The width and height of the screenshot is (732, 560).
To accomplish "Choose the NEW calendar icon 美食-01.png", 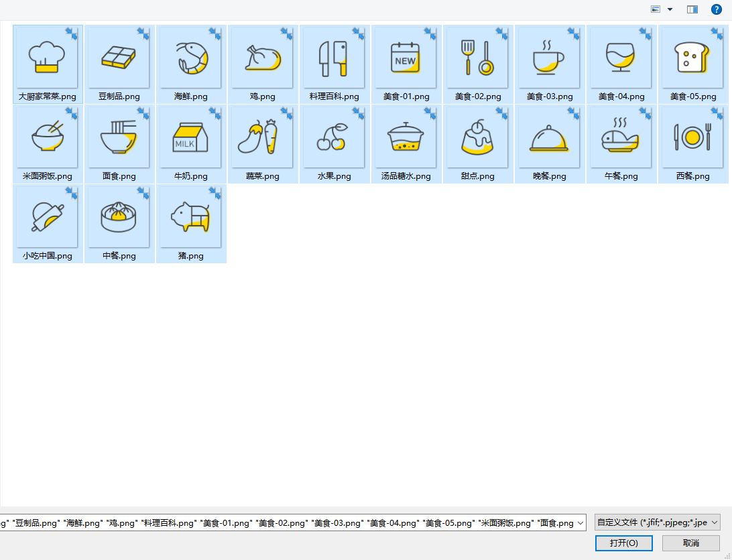I will (x=406, y=59).
